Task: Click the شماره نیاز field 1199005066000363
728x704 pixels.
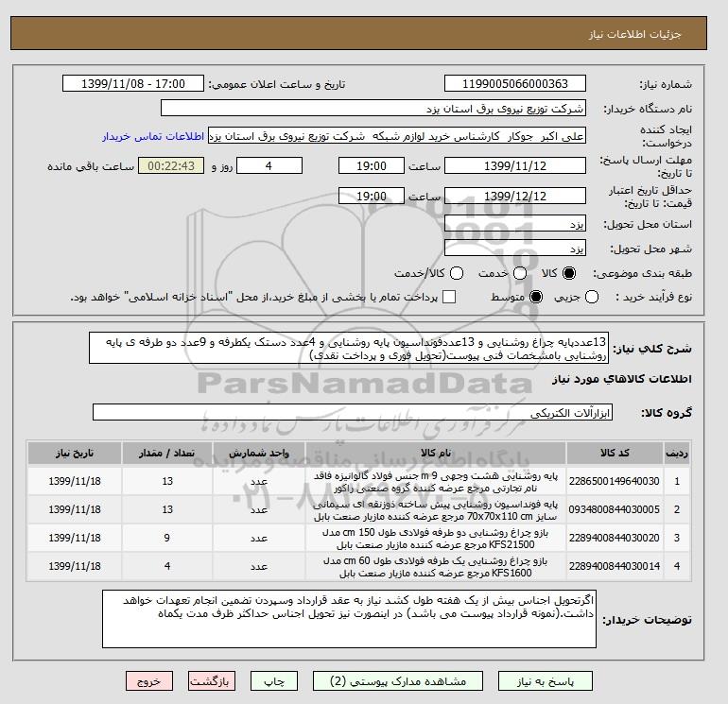Action: [x=515, y=83]
